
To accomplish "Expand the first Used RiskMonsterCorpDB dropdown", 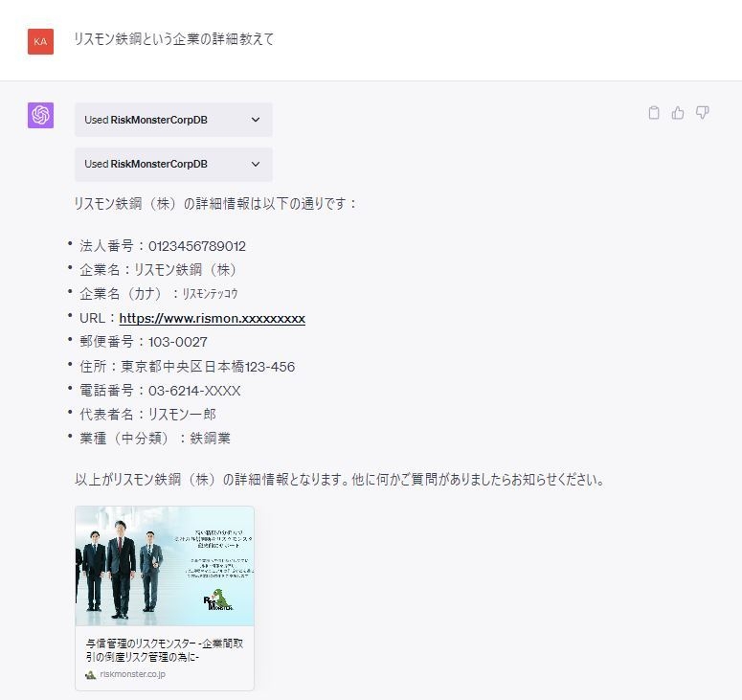I will pyautogui.click(x=173, y=120).
